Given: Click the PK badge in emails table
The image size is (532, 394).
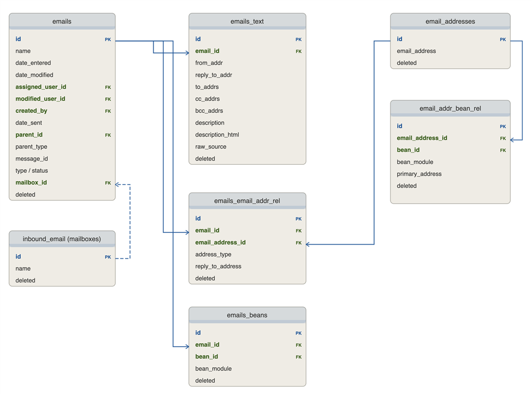Looking at the screenshot, I should 108,39.
